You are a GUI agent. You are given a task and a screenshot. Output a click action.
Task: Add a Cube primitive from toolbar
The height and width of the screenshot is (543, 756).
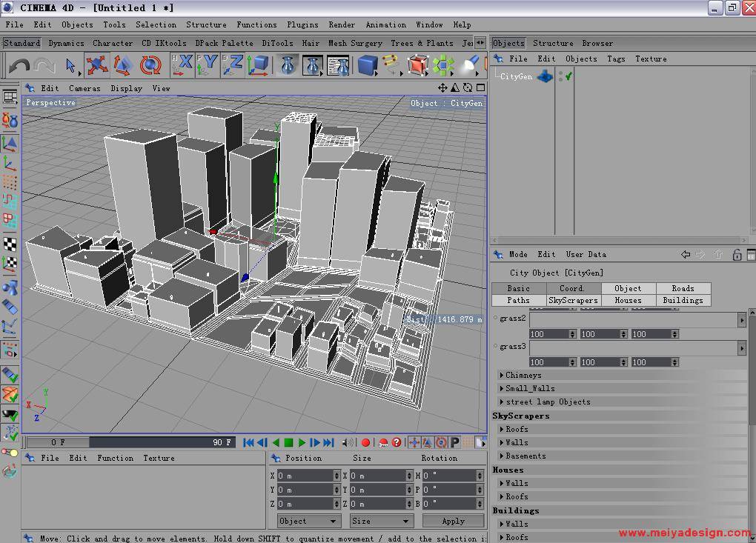[366, 66]
